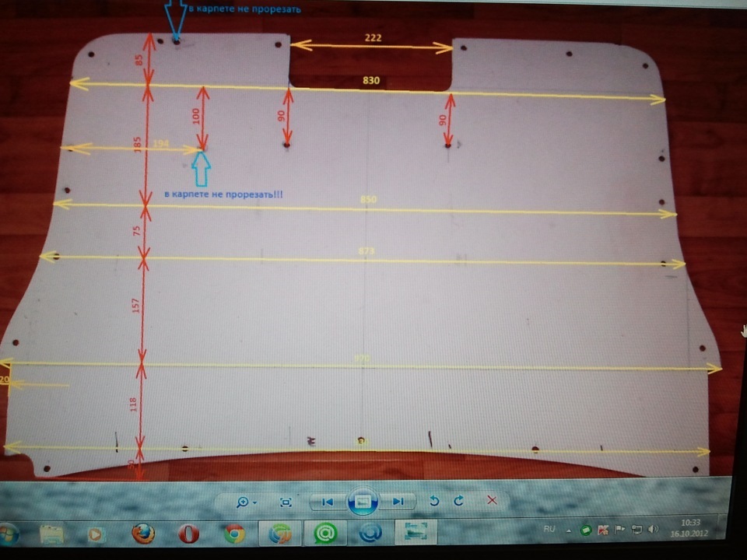
Task: Rotate the image clockwise
Action: coord(459,500)
